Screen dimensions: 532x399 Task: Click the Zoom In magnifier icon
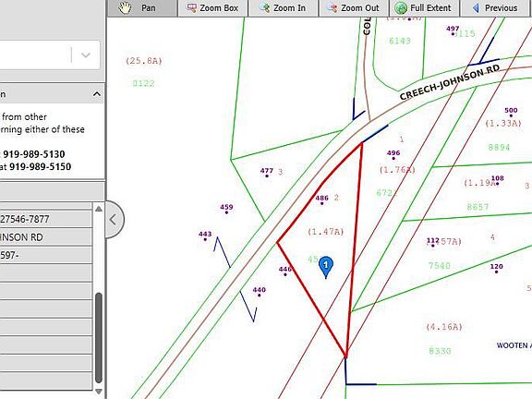[x=265, y=8]
